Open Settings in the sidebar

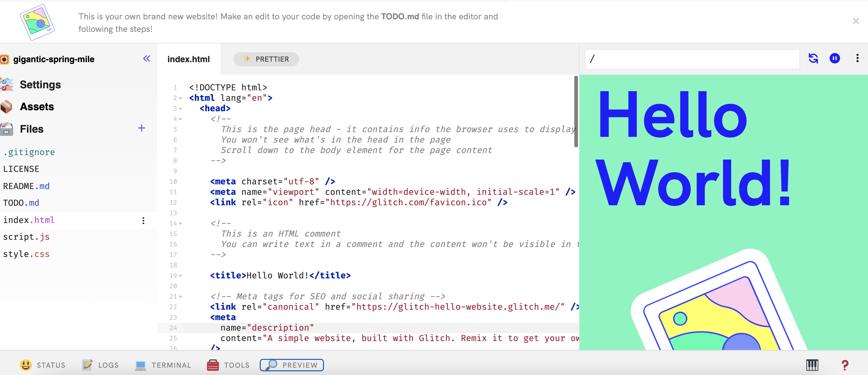point(40,85)
